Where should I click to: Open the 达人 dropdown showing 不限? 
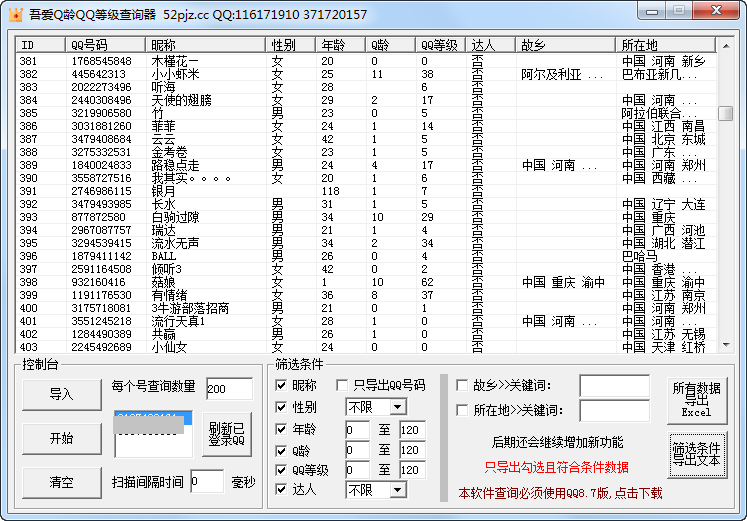pos(376,490)
